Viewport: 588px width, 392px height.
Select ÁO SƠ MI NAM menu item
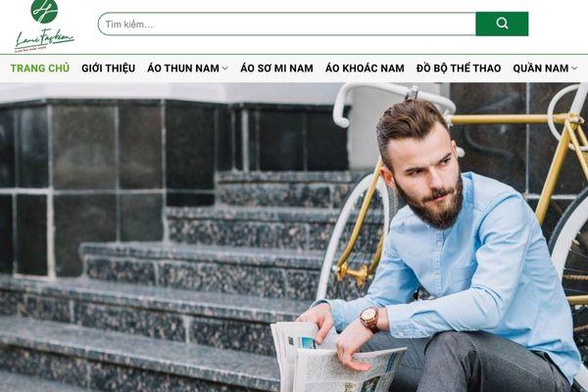[276, 69]
